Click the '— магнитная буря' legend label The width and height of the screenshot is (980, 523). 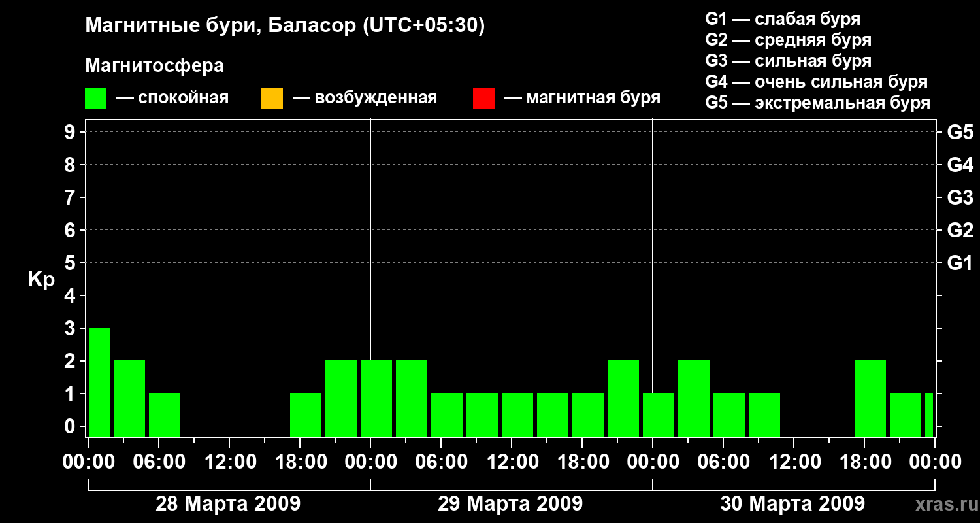pyautogui.click(x=582, y=98)
